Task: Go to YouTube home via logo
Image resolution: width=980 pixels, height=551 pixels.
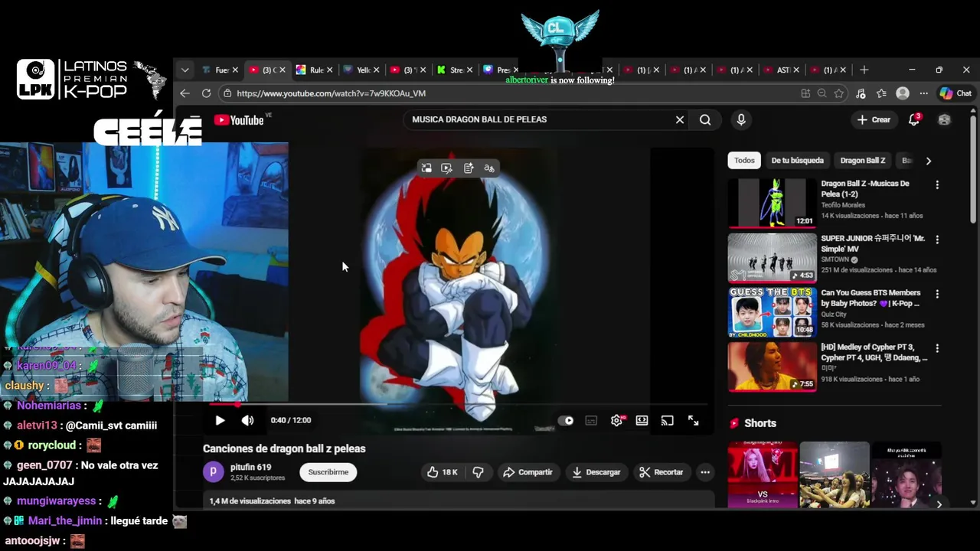Action: pyautogui.click(x=239, y=120)
